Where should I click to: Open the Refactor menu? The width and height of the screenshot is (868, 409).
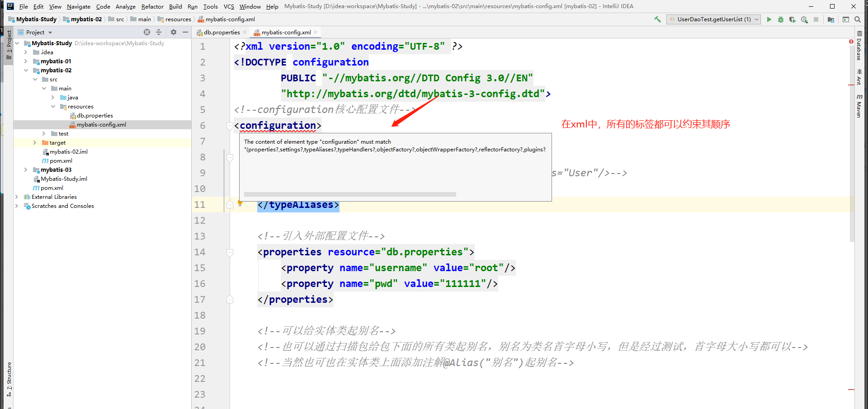tap(152, 6)
